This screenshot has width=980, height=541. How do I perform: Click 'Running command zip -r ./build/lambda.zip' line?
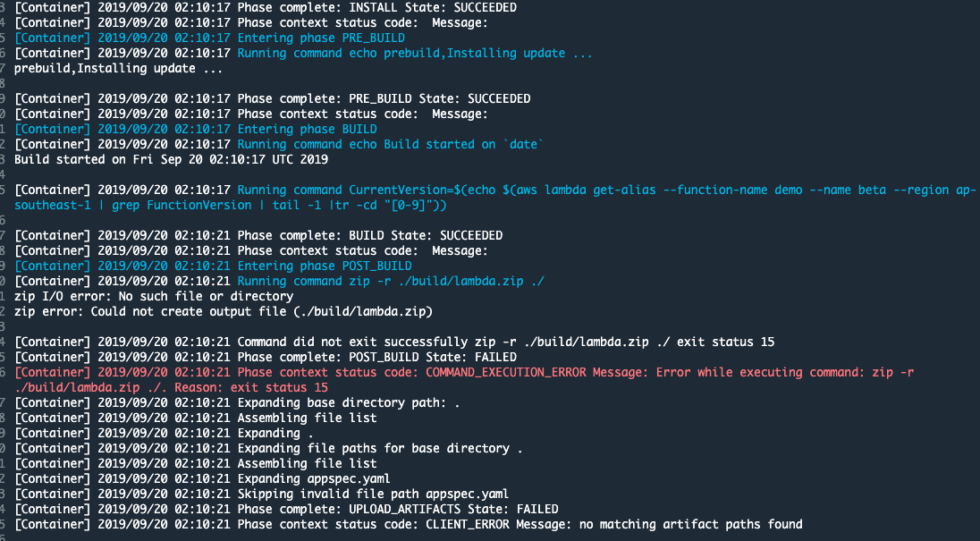pyautogui.click(x=279, y=281)
